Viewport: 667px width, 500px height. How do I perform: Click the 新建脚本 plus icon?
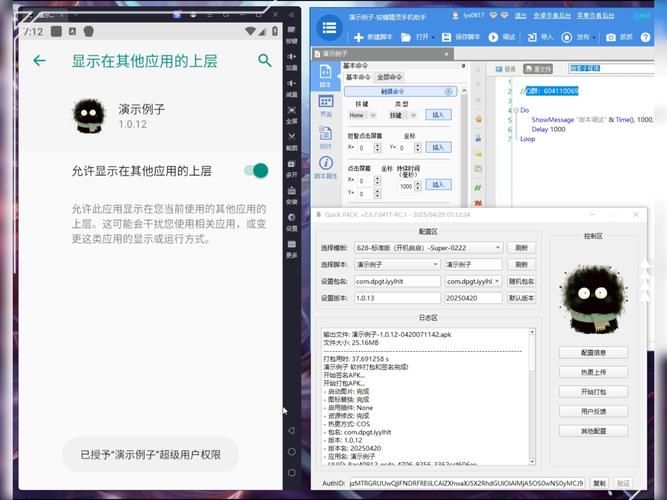coord(358,37)
